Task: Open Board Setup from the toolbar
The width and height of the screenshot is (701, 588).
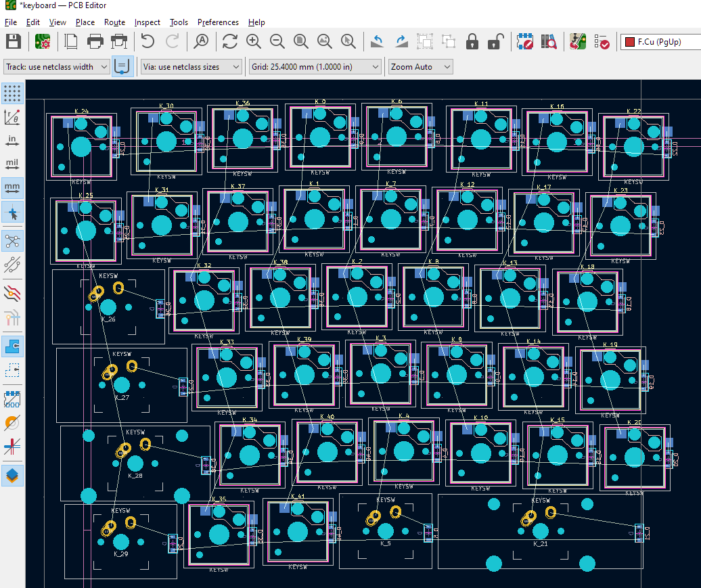Action: 43,41
